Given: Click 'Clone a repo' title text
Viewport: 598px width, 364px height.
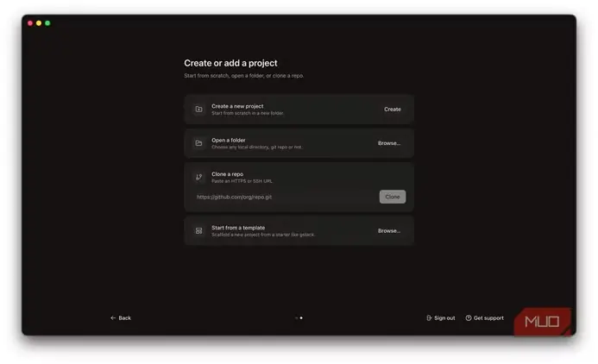Looking at the screenshot, I should tap(227, 174).
